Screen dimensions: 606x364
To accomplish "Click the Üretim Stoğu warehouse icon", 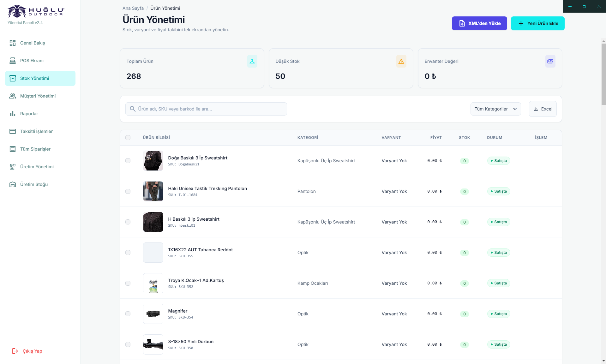I will (x=13, y=184).
